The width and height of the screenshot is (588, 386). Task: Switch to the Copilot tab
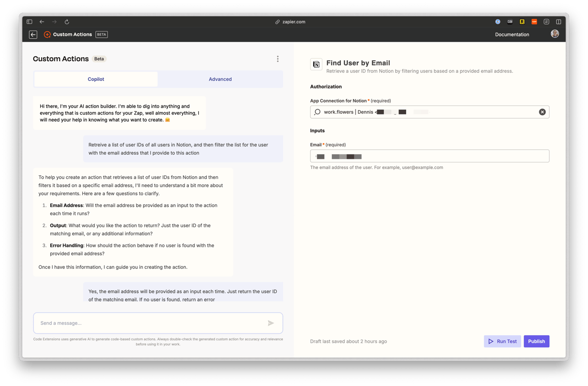pyautogui.click(x=95, y=79)
